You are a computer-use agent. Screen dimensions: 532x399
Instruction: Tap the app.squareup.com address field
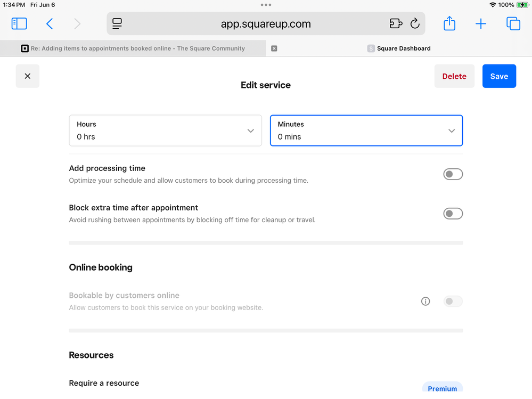266,23
